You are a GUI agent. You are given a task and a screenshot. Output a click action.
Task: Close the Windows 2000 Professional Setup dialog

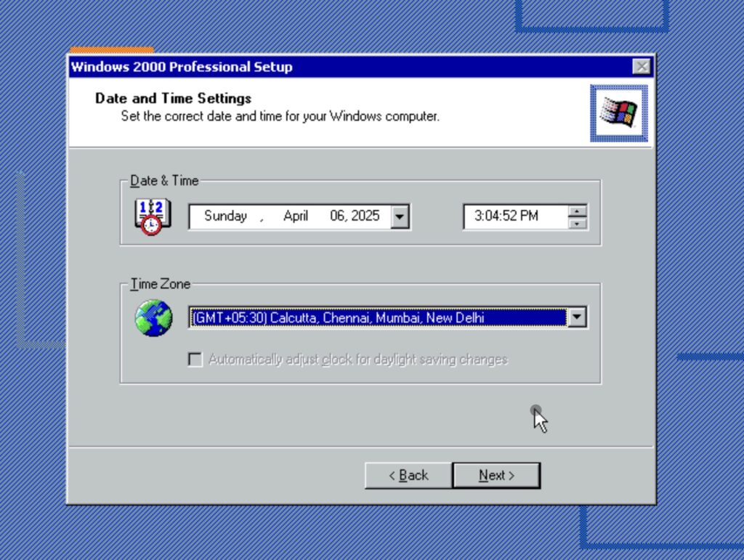point(642,66)
